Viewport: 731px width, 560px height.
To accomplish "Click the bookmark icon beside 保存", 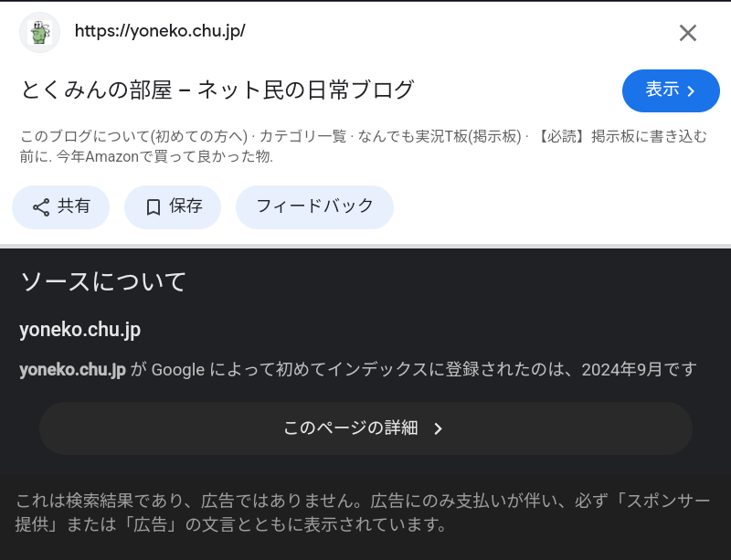I will pos(154,207).
